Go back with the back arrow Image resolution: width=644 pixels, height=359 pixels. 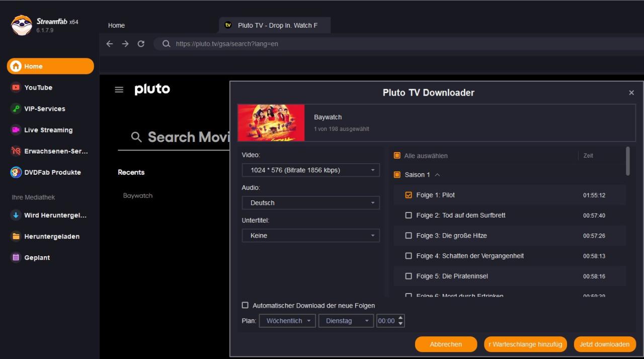pyautogui.click(x=110, y=44)
